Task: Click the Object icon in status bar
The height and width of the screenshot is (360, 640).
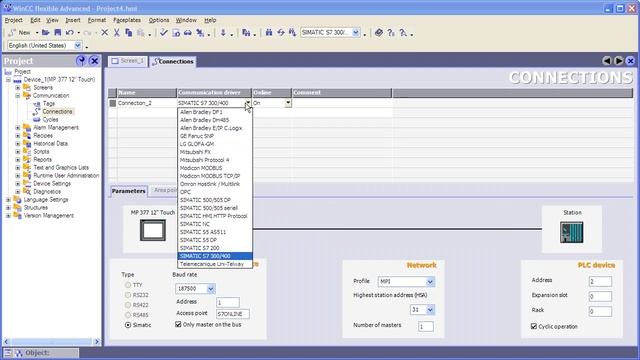Action: [19, 353]
